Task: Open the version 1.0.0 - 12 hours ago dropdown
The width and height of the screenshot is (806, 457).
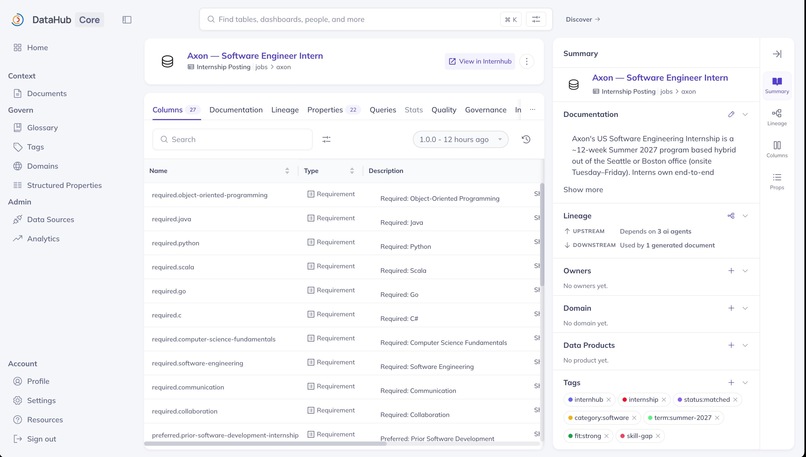Action: coord(461,139)
